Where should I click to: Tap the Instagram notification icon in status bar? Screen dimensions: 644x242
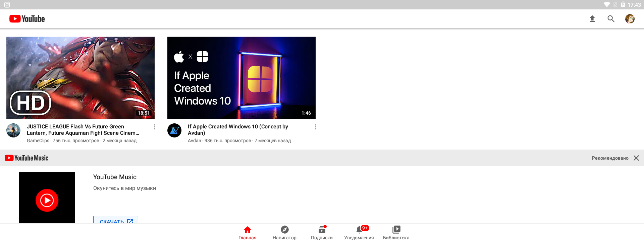coord(7,5)
